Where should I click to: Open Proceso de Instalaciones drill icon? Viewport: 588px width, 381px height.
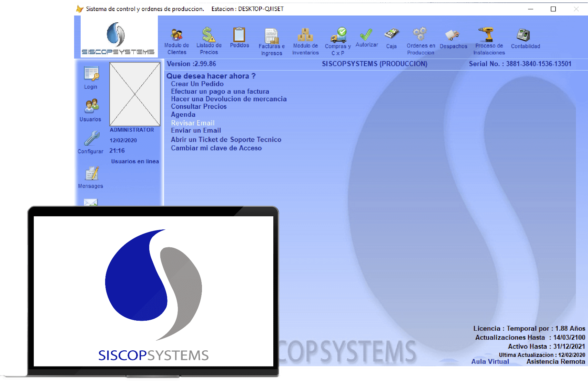coord(488,34)
